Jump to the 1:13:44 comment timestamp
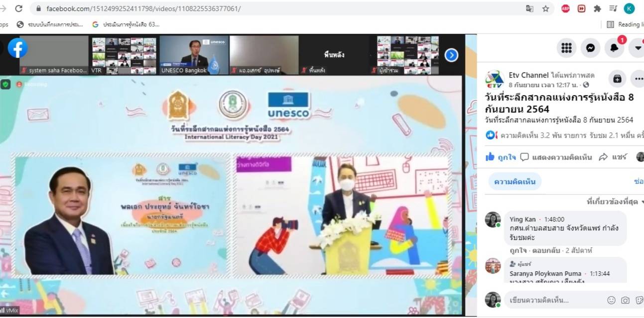Screen dimensions: 644x318 (600, 273)
